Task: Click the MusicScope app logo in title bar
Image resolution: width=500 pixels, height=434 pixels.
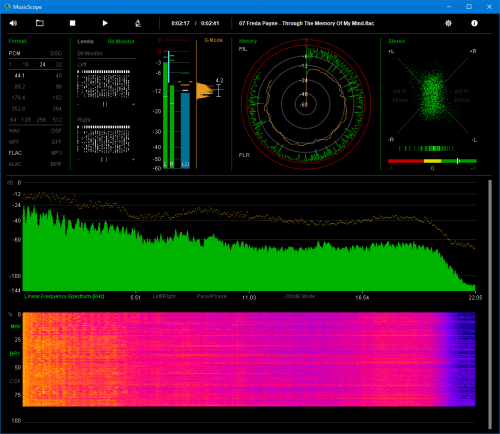Action: pyautogui.click(x=7, y=7)
